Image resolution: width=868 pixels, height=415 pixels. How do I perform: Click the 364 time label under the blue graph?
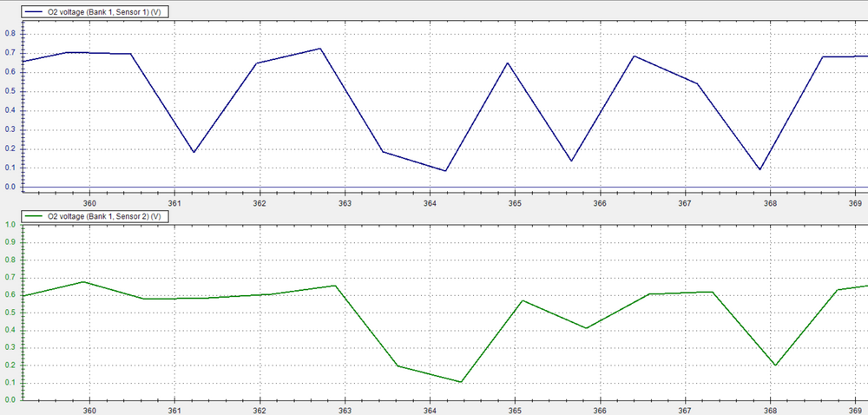point(431,203)
